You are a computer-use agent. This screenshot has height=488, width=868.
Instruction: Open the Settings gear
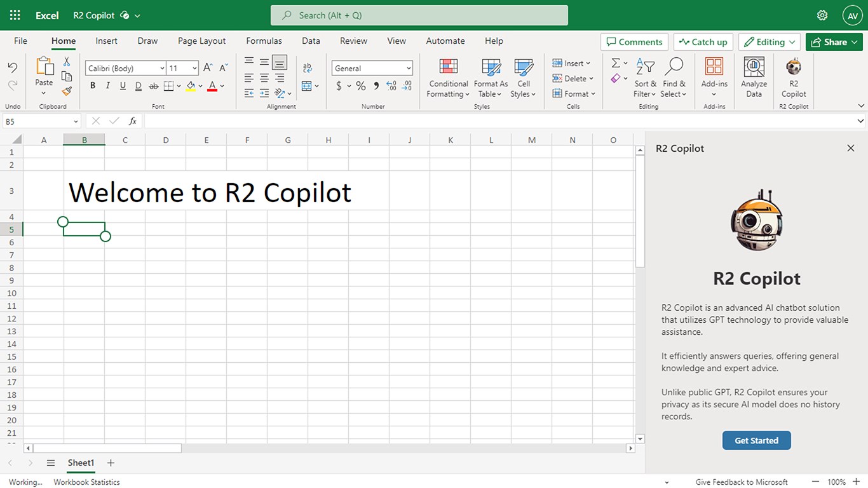(x=822, y=15)
